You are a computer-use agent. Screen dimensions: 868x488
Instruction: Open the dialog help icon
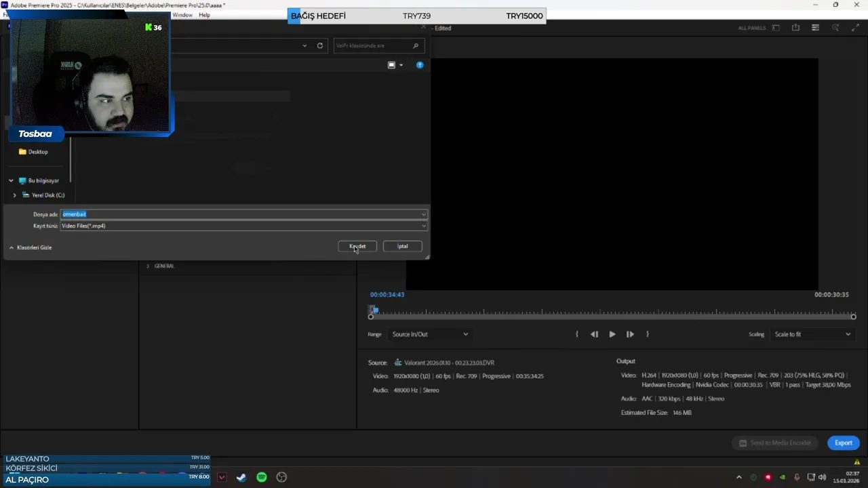pyautogui.click(x=420, y=65)
